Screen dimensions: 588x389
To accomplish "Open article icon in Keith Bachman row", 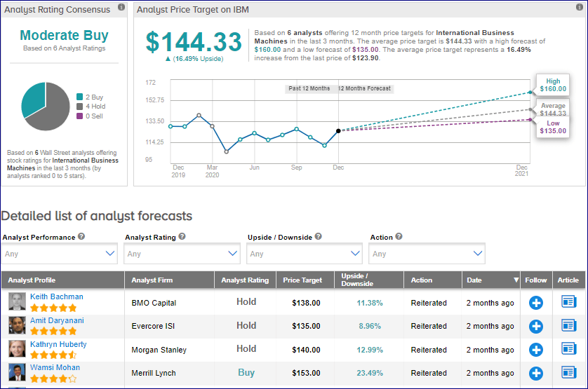I will [x=568, y=303].
